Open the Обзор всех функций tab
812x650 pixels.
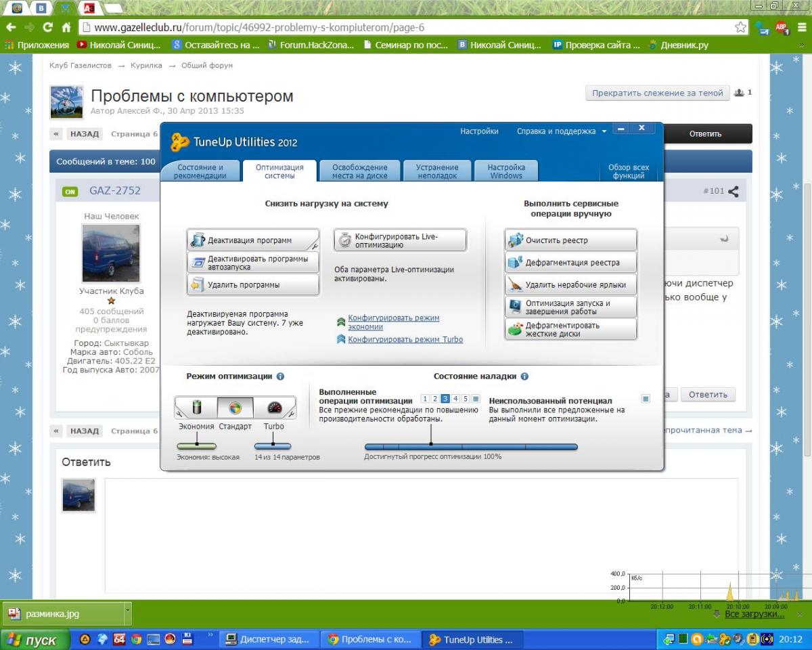point(629,172)
